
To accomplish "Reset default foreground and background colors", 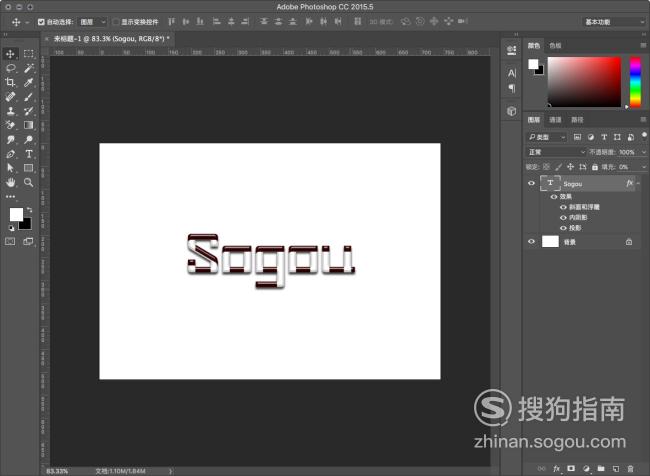I will pyautogui.click(x=11, y=228).
